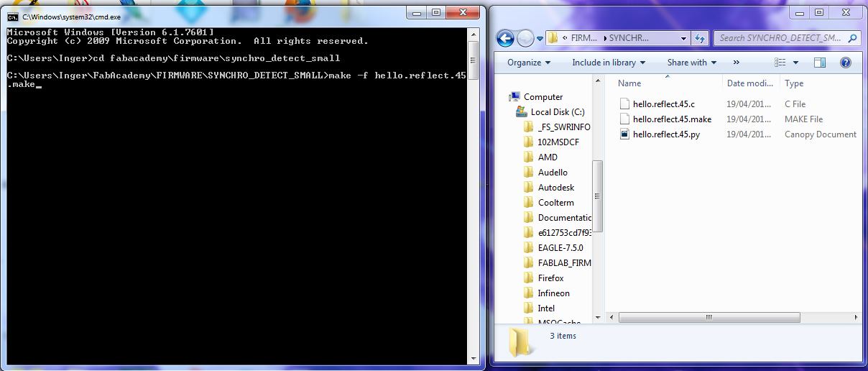Open AMD folder in tree
The image size is (868, 371).
[x=548, y=157]
